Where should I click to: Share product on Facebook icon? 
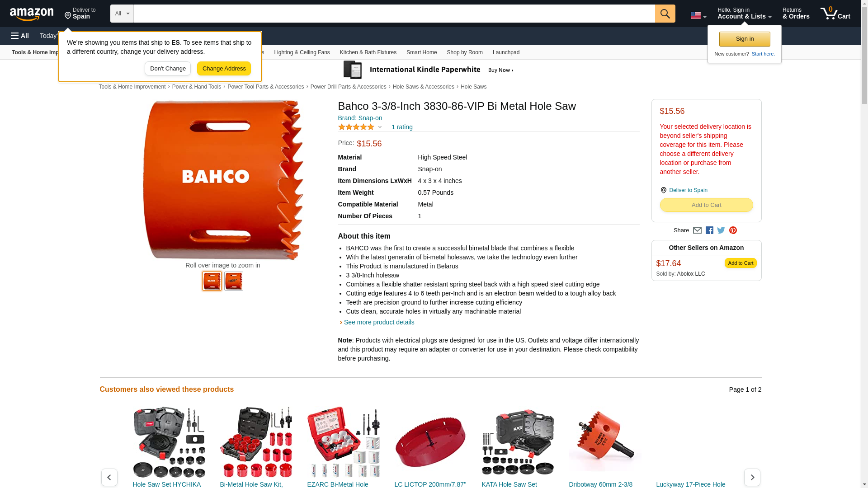(709, 230)
